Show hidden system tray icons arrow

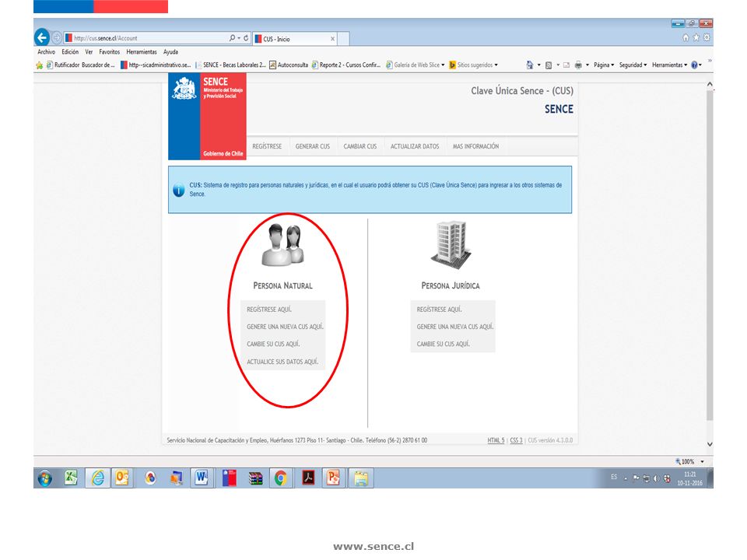[x=626, y=478]
